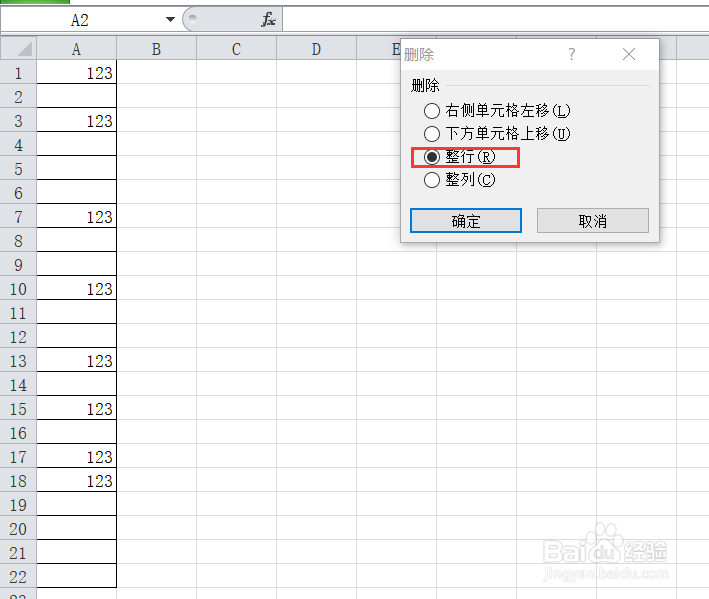Click cell B4 in the sheet
This screenshot has width=709, height=599.
point(156,144)
